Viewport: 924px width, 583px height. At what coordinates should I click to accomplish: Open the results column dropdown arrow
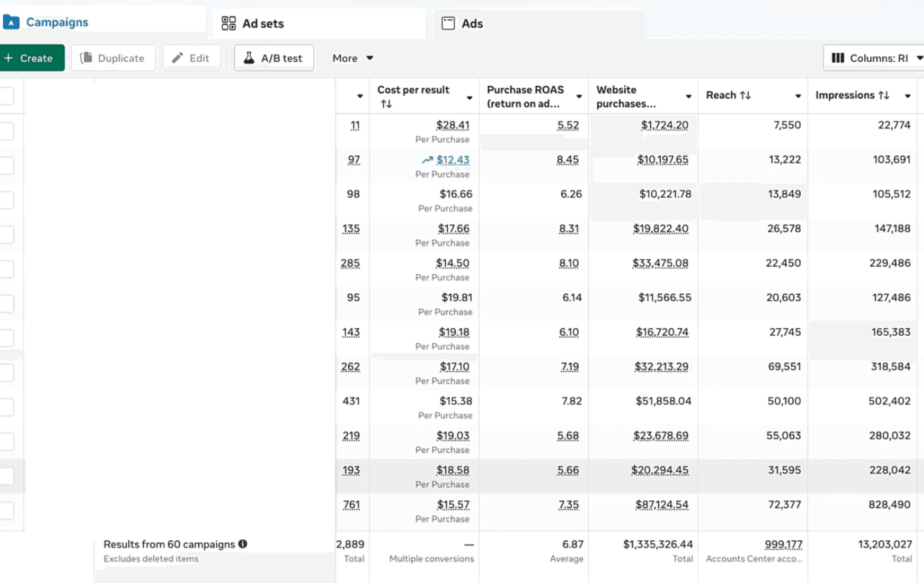coord(360,96)
